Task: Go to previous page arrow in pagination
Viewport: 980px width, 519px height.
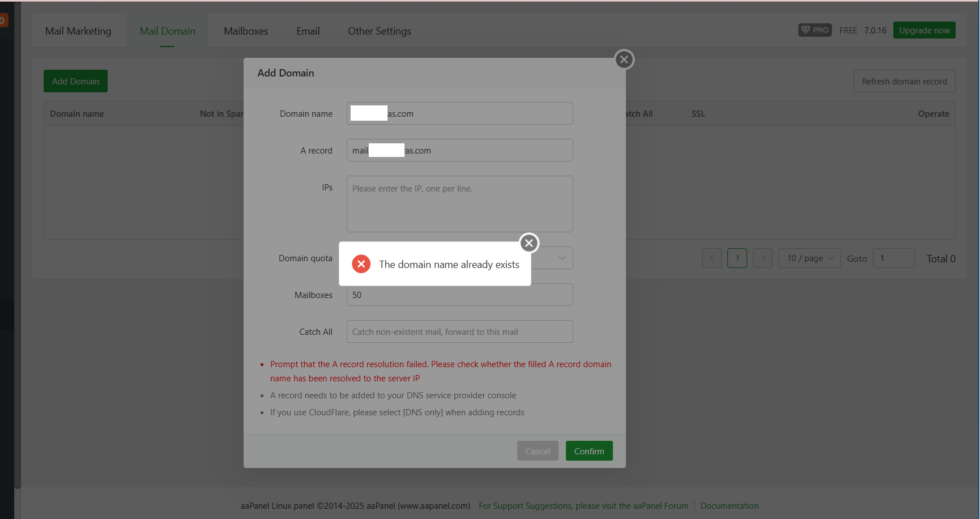Action: click(x=711, y=258)
